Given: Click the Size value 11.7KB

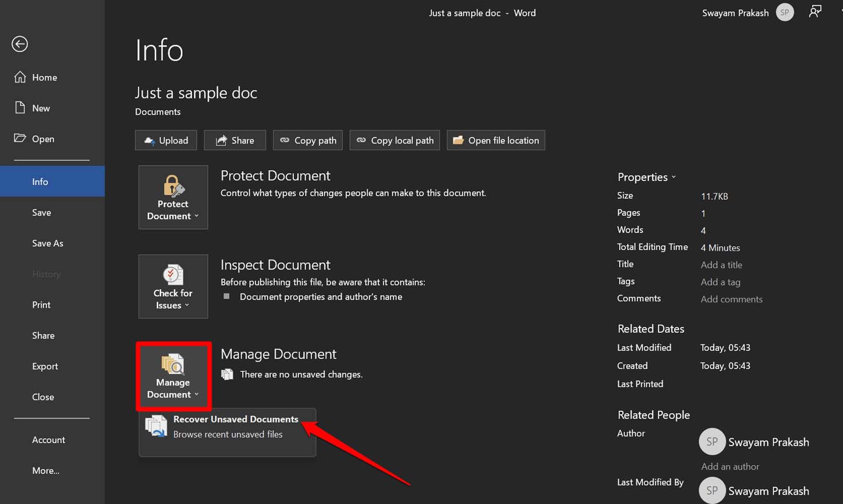Looking at the screenshot, I should click(x=714, y=196).
